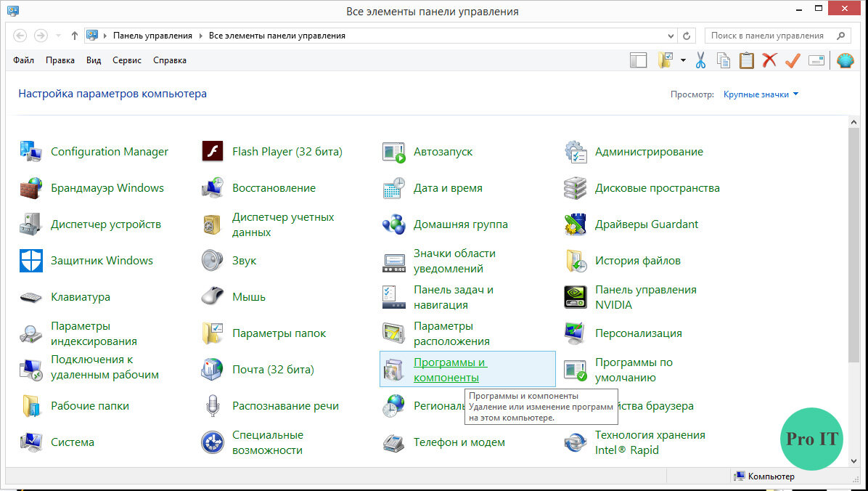Click the Автозапуск icon
This screenshot has height=491, width=868.
(x=393, y=151)
